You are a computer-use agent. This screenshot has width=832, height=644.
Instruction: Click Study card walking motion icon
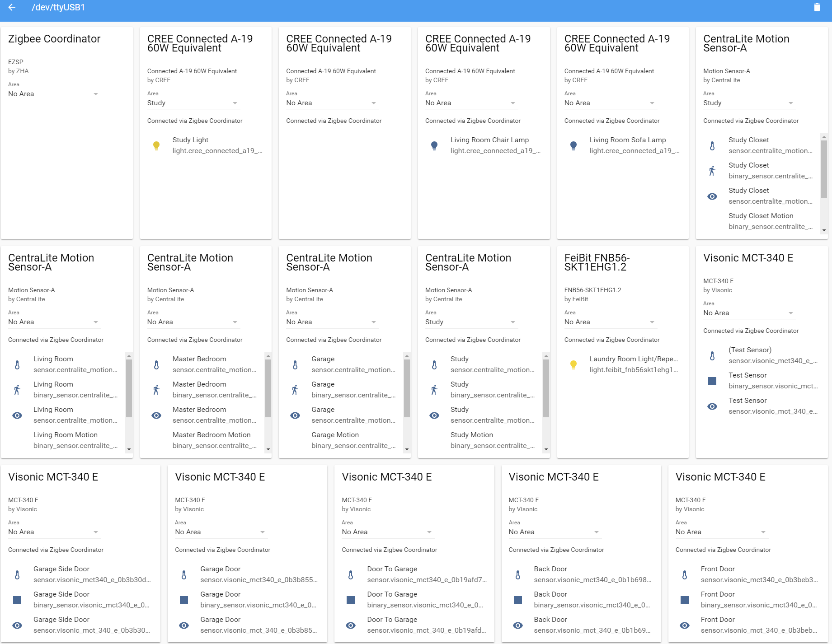(434, 390)
